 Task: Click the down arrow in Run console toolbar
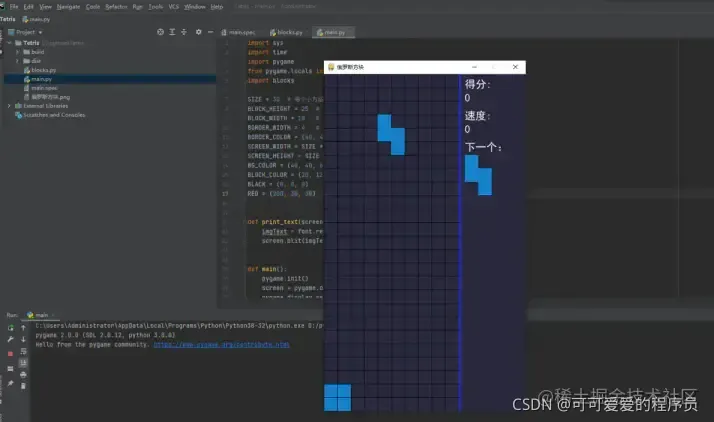point(23,339)
